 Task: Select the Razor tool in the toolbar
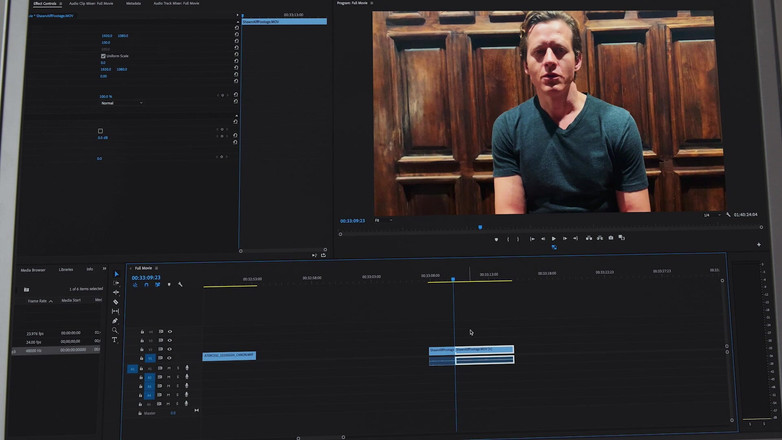[116, 302]
